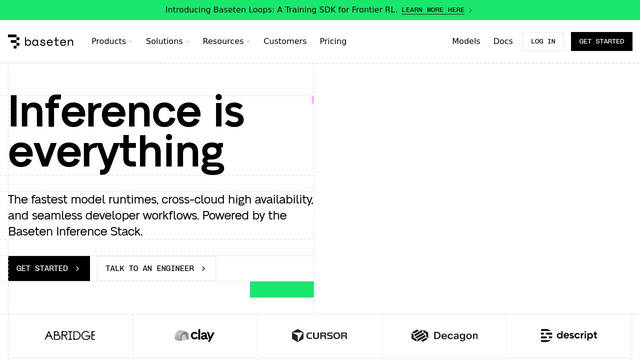
Task: Click the 'Baseten Inference Stack.' text
Action: click(x=75, y=231)
